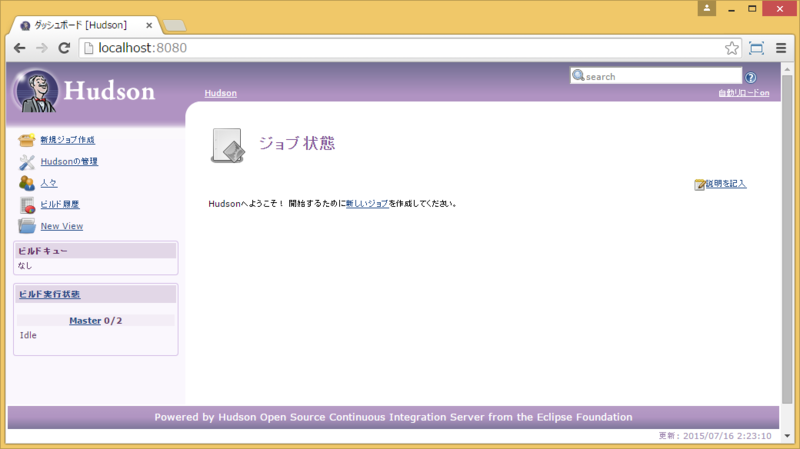
Task: Click the page vertical scrollbar
Action: [x=787, y=239]
